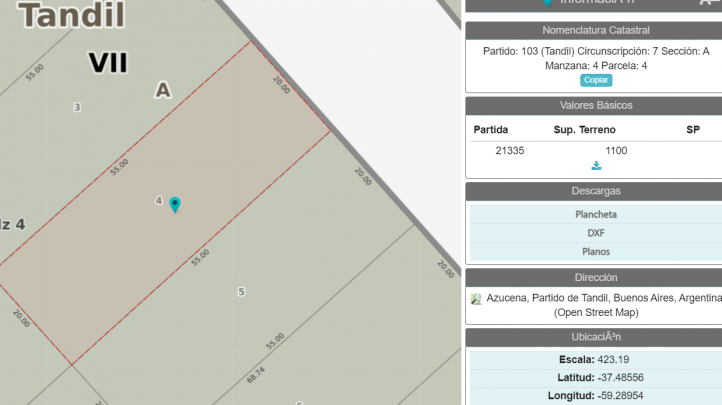Viewport: 722px width, 405px height.
Task: Click the Nomenclatura Catastral header
Action: (596, 30)
